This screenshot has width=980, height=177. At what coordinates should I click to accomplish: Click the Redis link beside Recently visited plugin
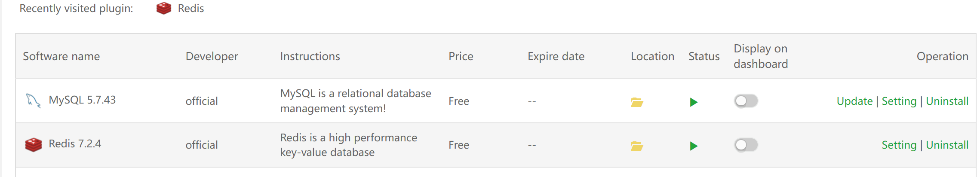pyautogui.click(x=191, y=9)
